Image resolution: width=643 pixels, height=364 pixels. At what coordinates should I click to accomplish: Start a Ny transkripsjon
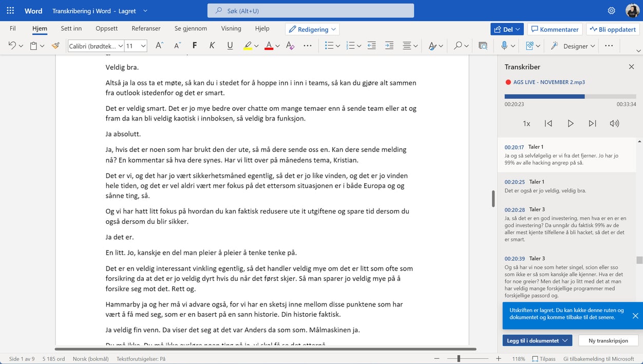pyautogui.click(x=608, y=340)
